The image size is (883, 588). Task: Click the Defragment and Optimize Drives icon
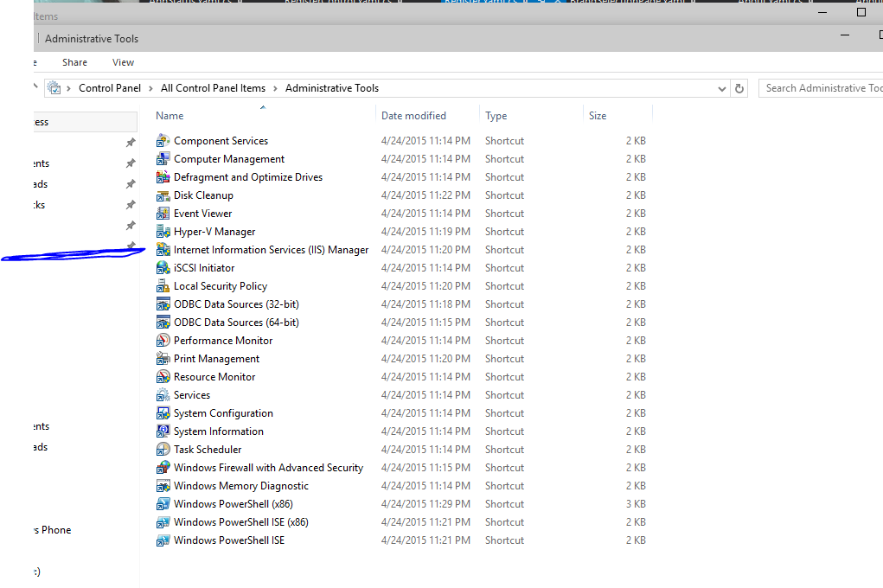pos(163,177)
